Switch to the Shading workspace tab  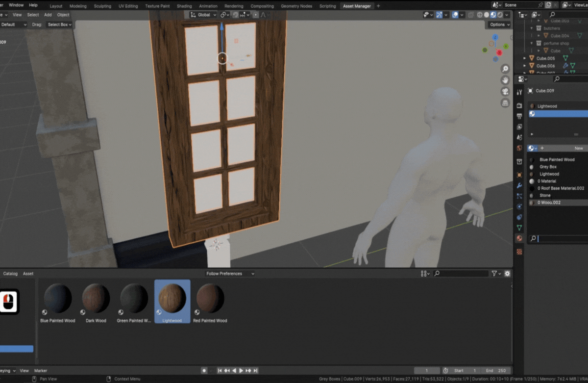[x=184, y=6]
